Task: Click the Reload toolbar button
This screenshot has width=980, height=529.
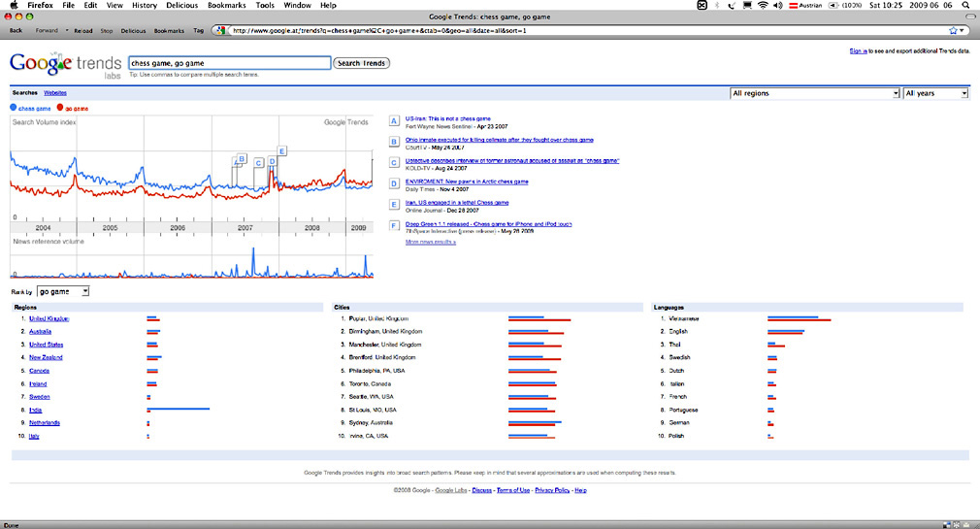Action: coord(83,30)
